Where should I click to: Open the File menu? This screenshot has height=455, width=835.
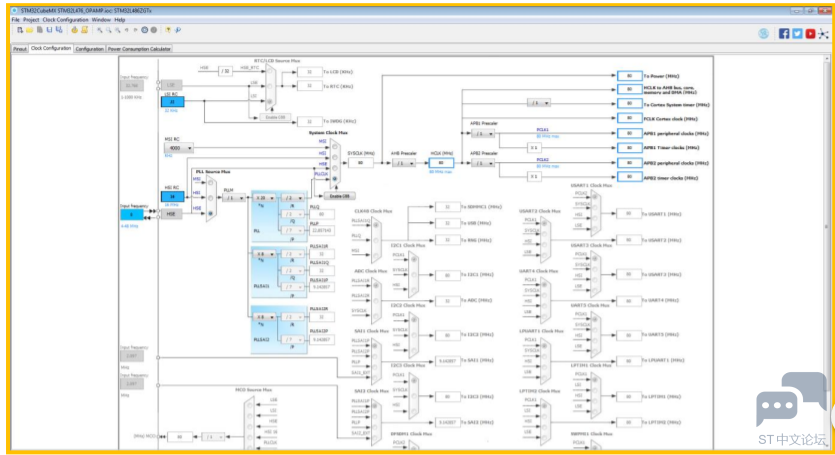click(15, 20)
